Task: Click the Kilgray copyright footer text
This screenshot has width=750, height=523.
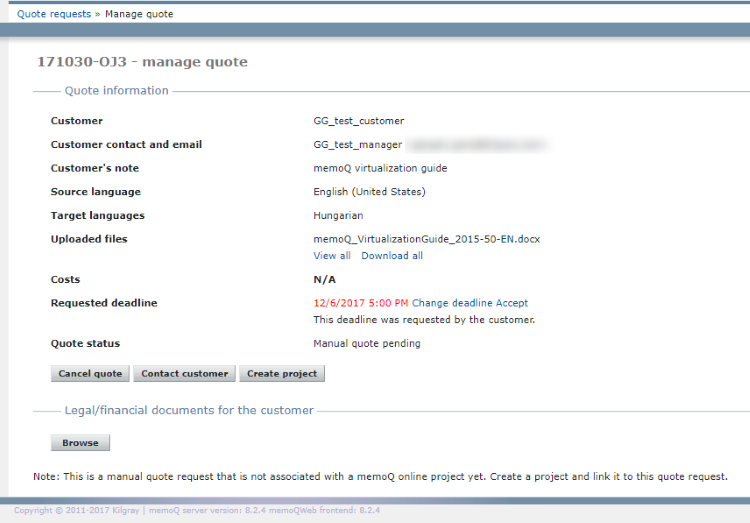Action: 197,510
